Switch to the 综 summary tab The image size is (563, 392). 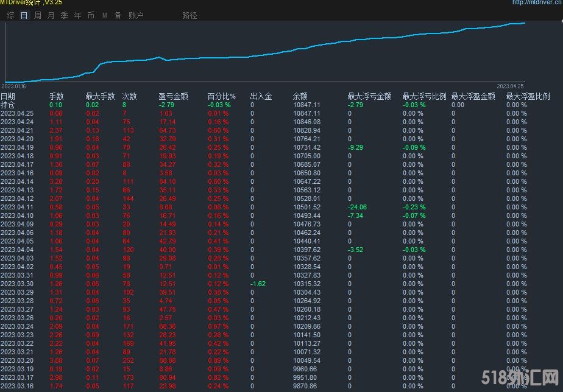pos(11,15)
